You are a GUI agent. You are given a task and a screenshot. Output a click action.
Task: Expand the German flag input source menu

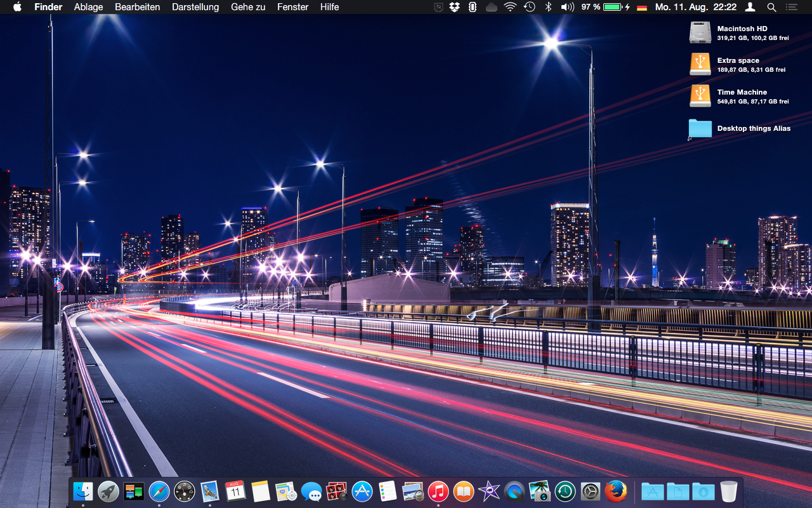642,7
